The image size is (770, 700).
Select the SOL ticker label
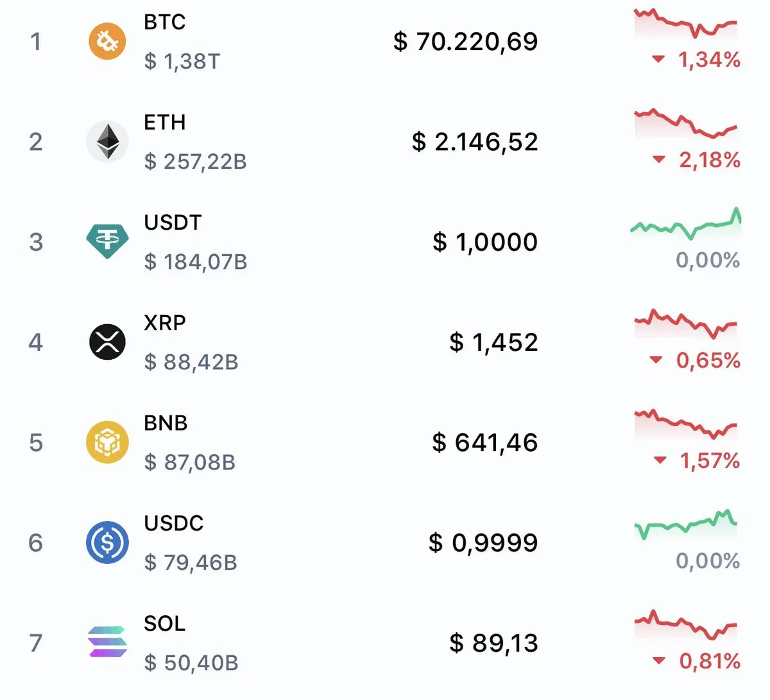[x=165, y=623]
